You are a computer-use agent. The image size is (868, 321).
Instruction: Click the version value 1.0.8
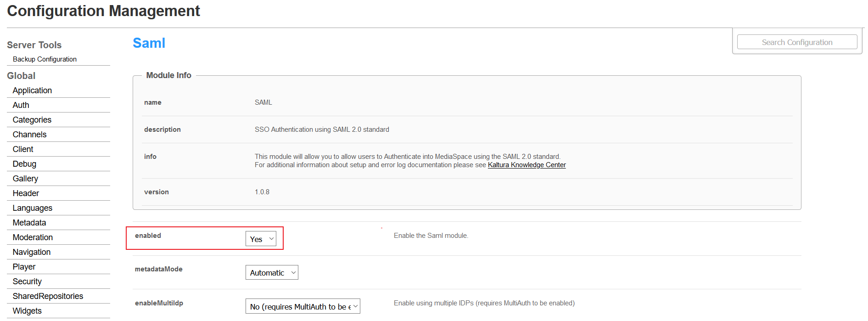click(262, 192)
